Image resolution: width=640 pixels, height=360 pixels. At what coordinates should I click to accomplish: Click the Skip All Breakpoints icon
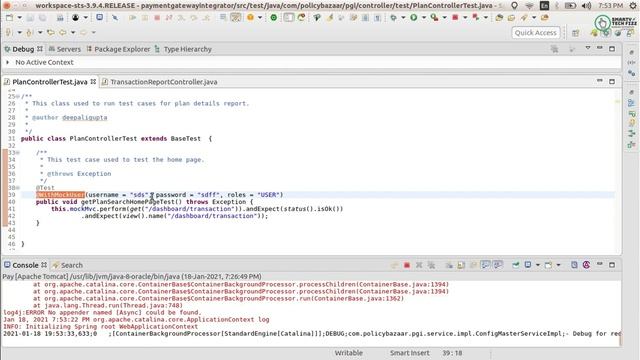click(x=115, y=18)
